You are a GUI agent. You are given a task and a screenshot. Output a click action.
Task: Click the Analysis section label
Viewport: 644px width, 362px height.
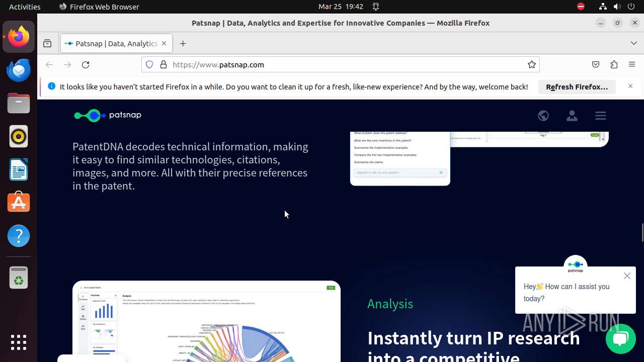pos(390,304)
